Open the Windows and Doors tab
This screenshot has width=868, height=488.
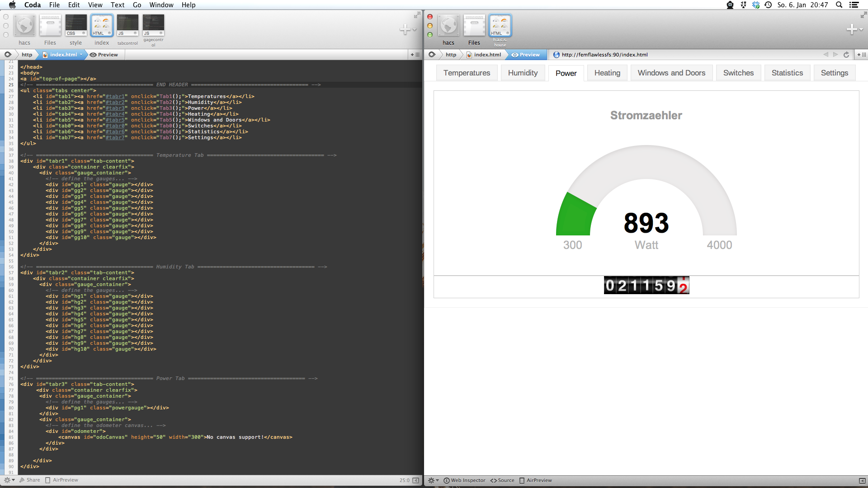pyautogui.click(x=671, y=73)
